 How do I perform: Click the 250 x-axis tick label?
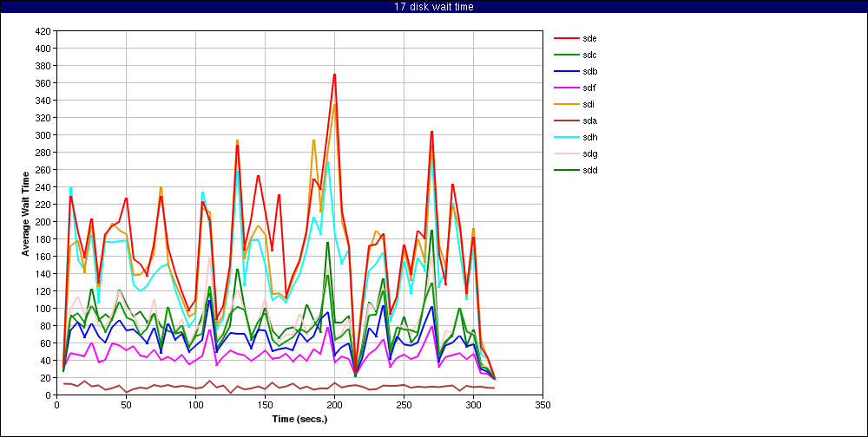pos(404,404)
